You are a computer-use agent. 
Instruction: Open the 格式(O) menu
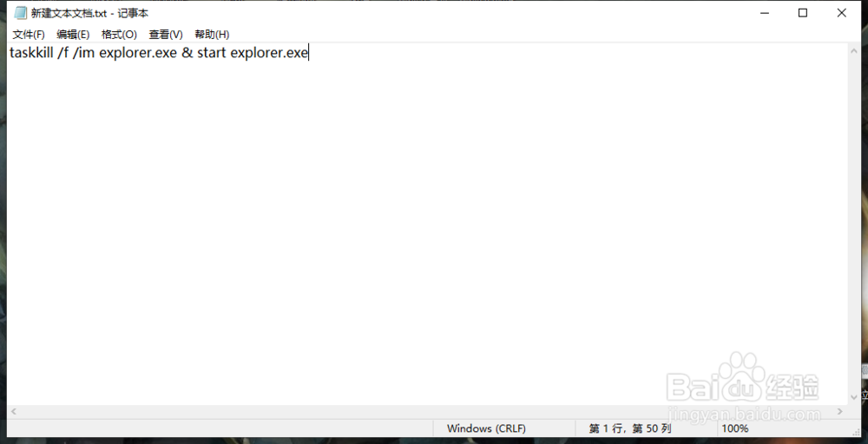pos(119,35)
